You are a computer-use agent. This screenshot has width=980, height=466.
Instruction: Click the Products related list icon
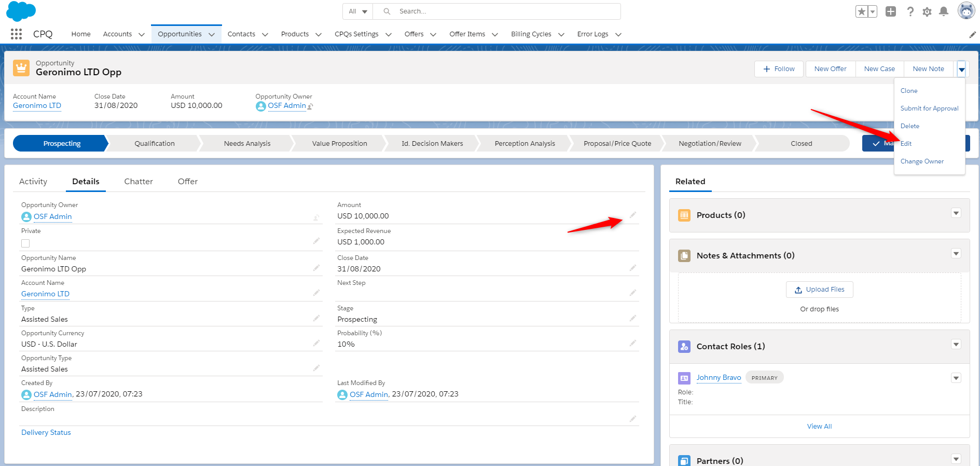(x=684, y=215)
